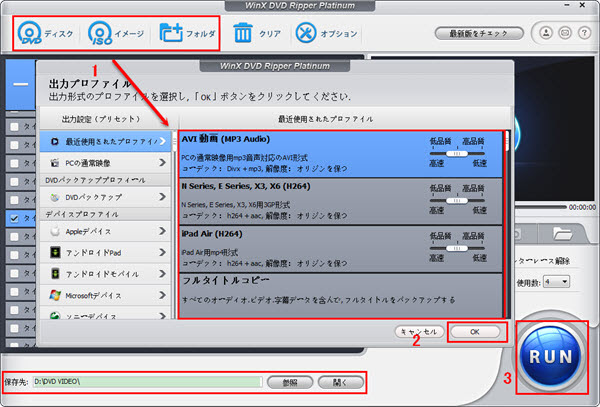Click the アンドロイドモバイル android icon

click(x=55, y=274)
